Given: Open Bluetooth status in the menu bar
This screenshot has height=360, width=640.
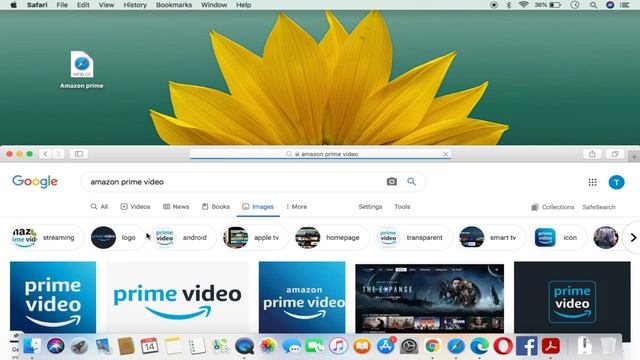Looking at the screenshot, I should (x=509, y=5).
